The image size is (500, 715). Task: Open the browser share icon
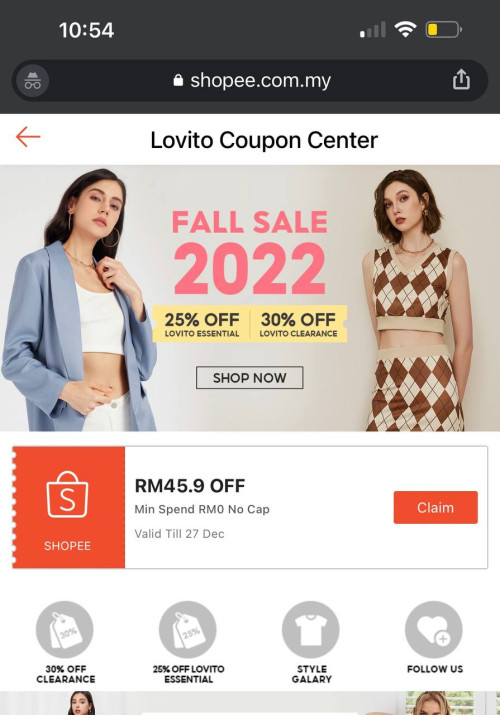tap(461, 79)
